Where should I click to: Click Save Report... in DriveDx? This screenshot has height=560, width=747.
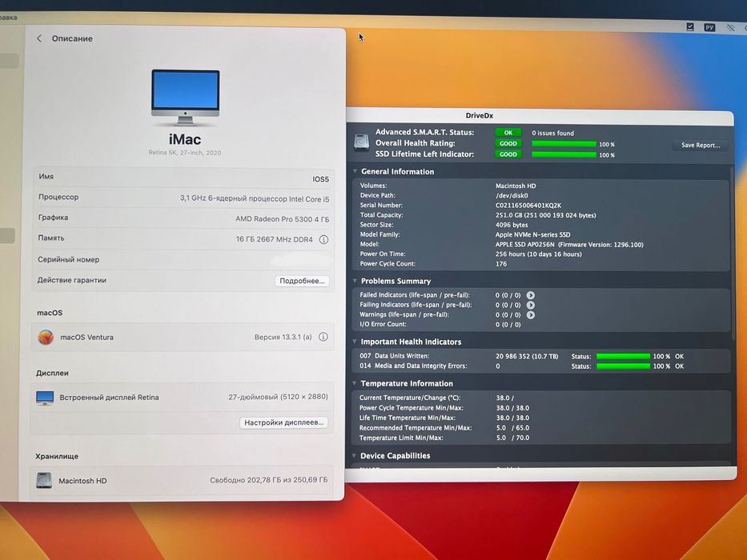[x=700, y=146]
